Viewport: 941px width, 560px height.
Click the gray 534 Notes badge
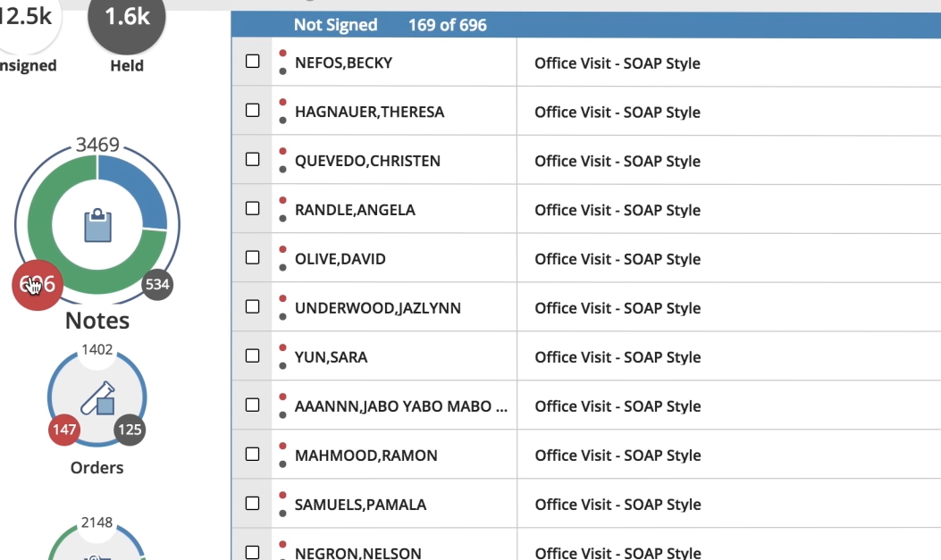click(157, 285)
